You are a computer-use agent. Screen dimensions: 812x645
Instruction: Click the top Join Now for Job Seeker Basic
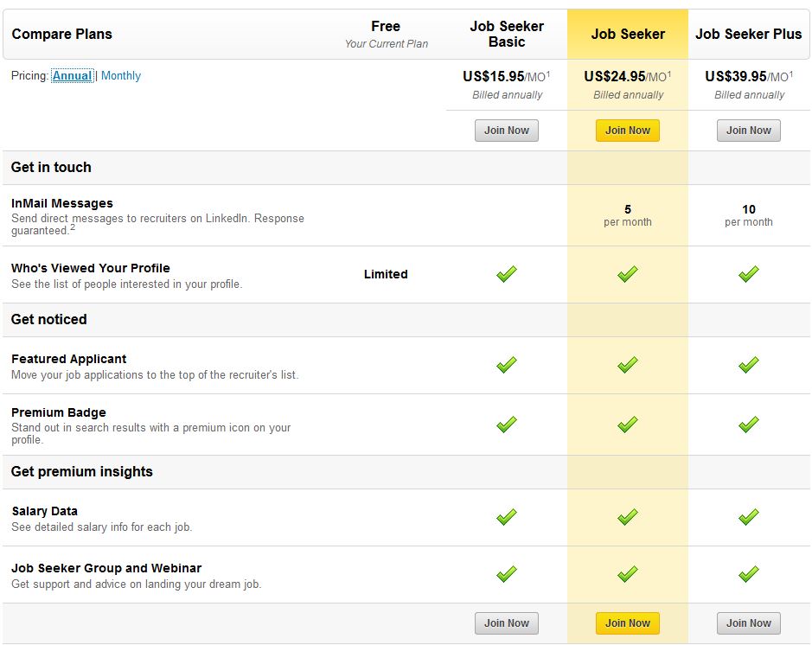point(506,131)
